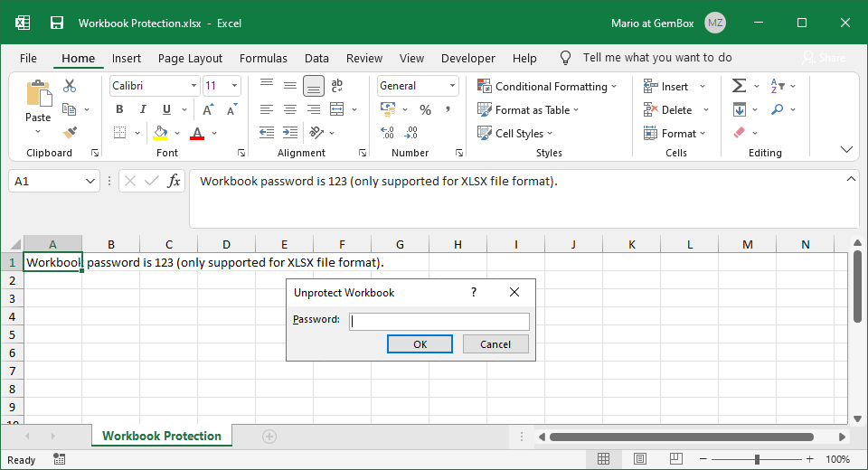
Task: Click the AutoSum sigma icon
Action: click(x=739, y=86)
